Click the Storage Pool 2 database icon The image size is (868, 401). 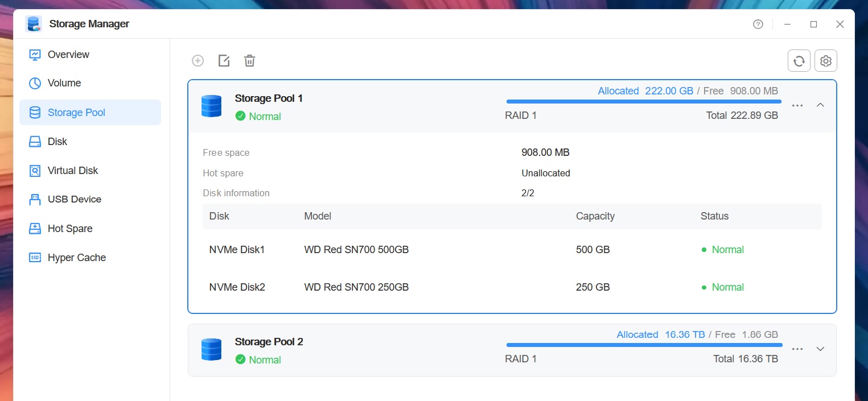(211, 350)
